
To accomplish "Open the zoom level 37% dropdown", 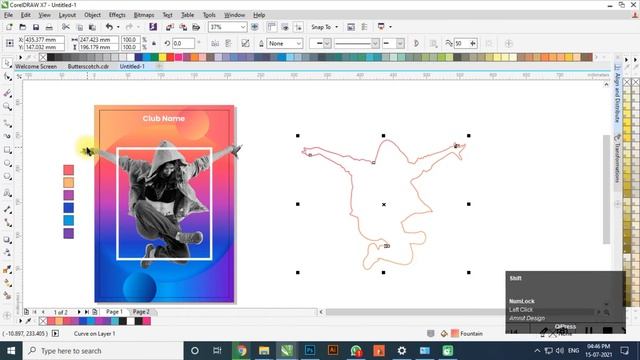I will point(243,27).
